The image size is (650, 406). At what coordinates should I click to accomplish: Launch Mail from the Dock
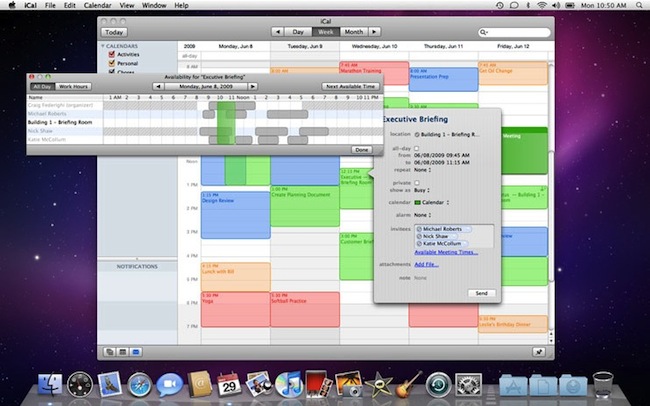(109, 384)
